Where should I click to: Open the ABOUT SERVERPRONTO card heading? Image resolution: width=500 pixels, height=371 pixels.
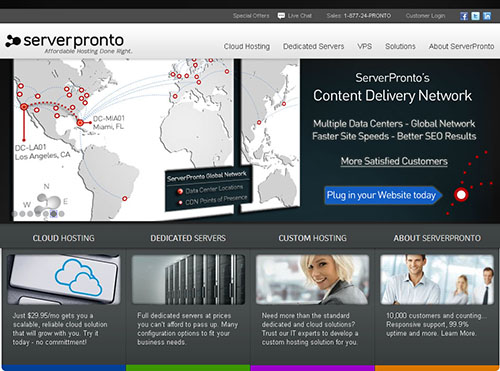tap(437, 238)
